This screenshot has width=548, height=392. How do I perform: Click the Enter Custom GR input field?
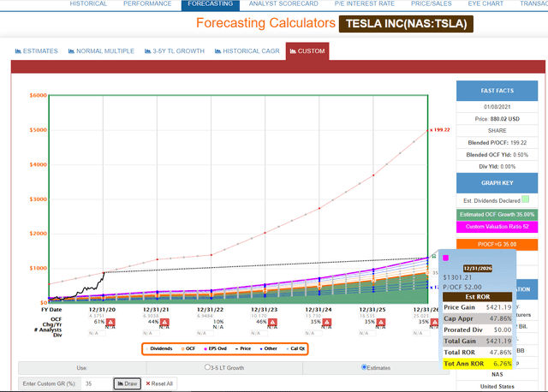point(97,383)
